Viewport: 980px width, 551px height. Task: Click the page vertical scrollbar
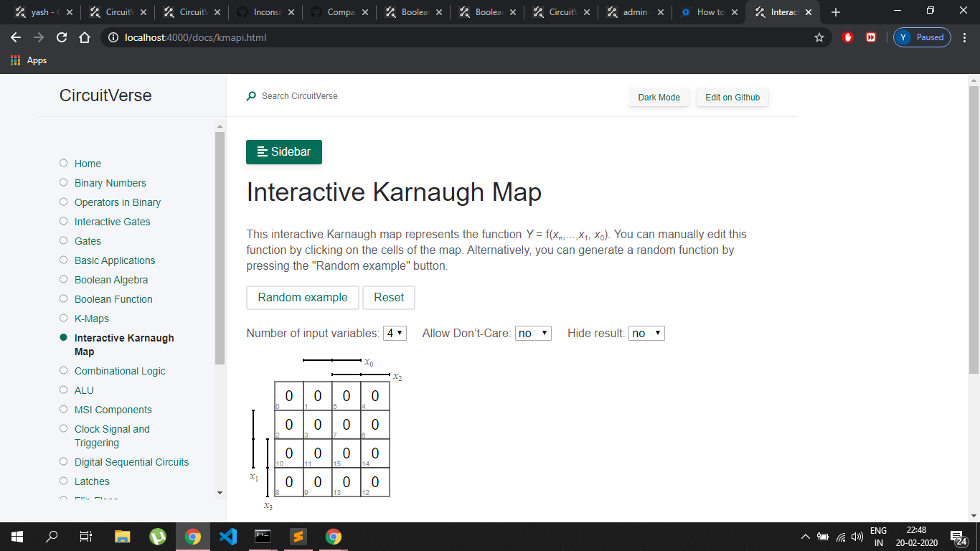(974, 230)
